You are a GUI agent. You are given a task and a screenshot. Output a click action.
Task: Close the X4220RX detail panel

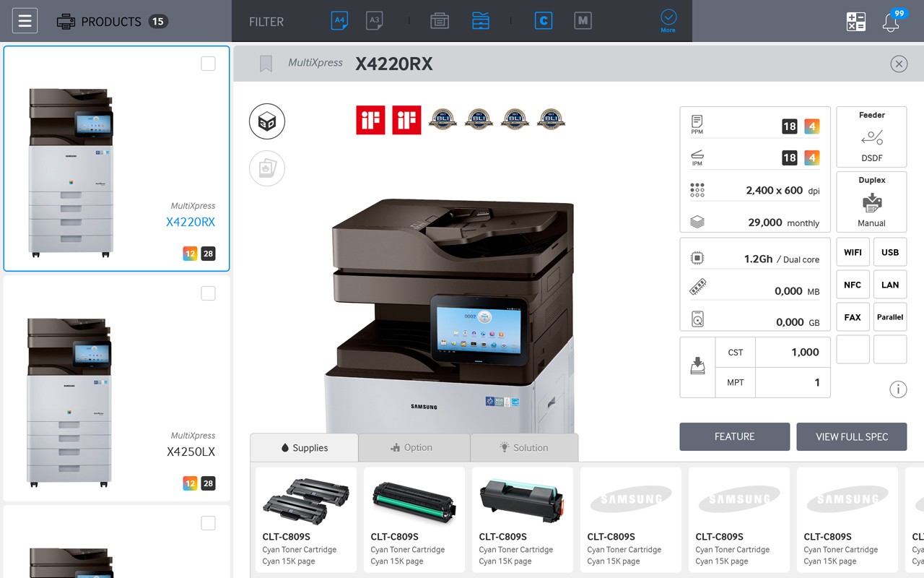pyautogui.click(x=898, y=64)
